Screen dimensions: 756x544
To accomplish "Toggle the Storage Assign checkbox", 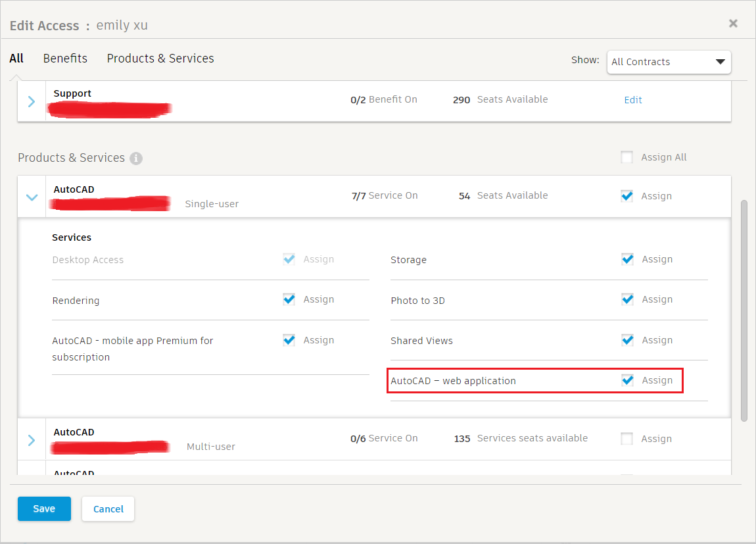I will click(x=627, y=259).
